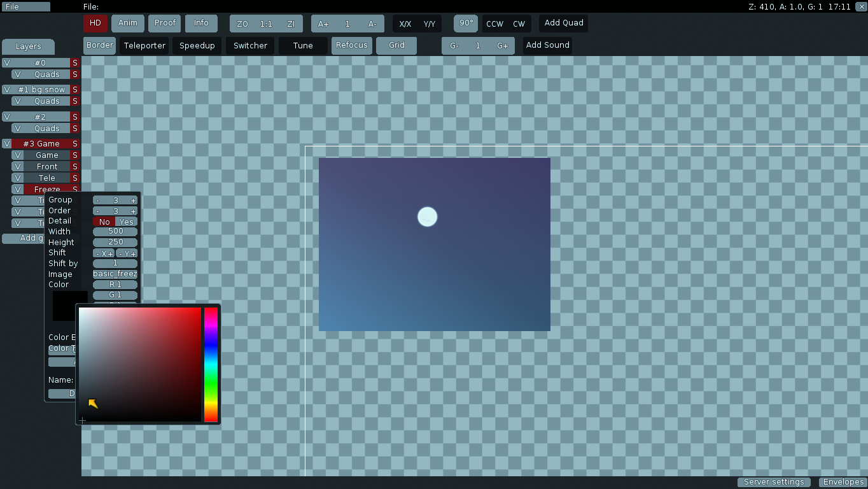868x489 pixels.
Task: Increase grid factor with G+
Action: click(503, 46)
